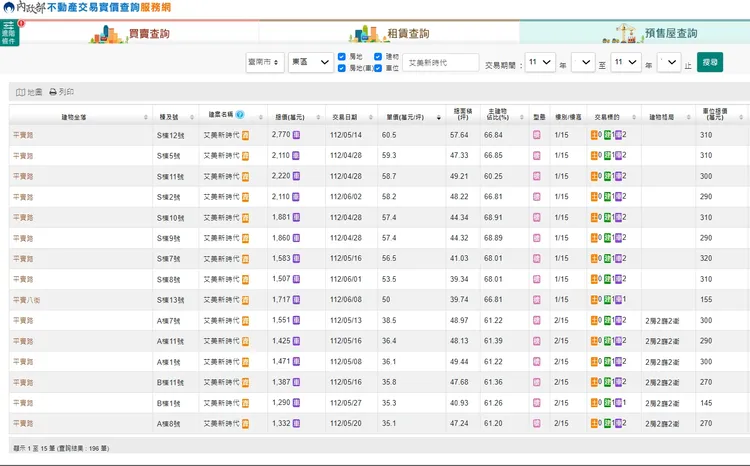Open the green advanced-options panel button at top left
This screenshot has height=466, width=750.
[x=9, y=33]
